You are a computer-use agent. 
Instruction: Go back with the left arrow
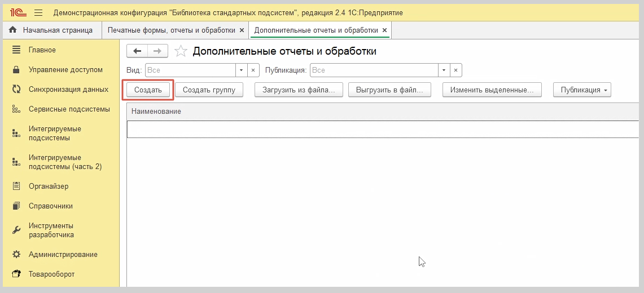[x=137, y=51]
